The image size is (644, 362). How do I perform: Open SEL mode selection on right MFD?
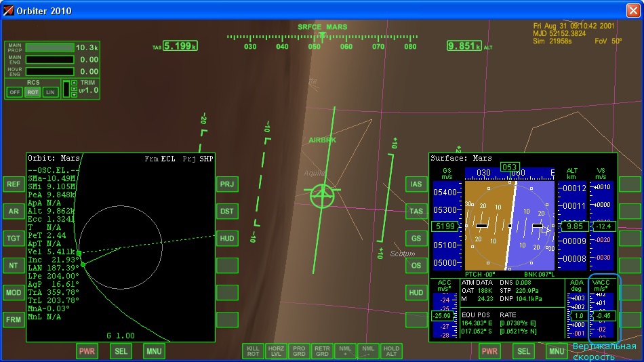[523, 351]
